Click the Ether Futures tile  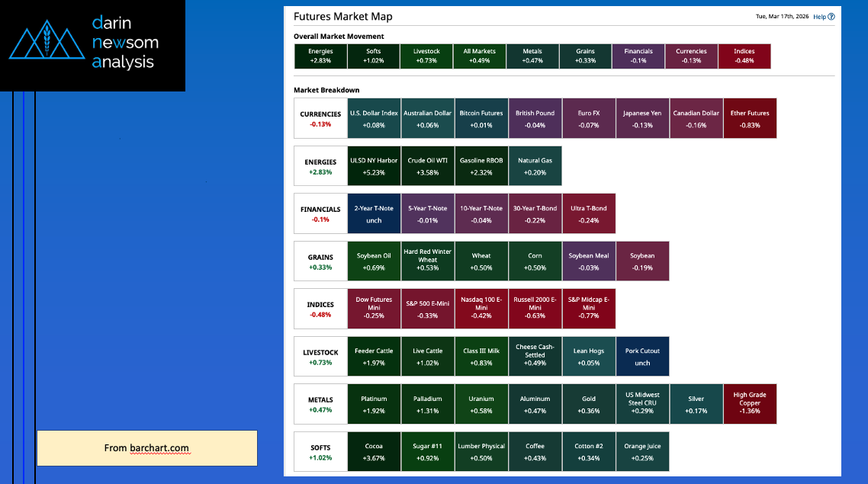(x=749, y=118)
